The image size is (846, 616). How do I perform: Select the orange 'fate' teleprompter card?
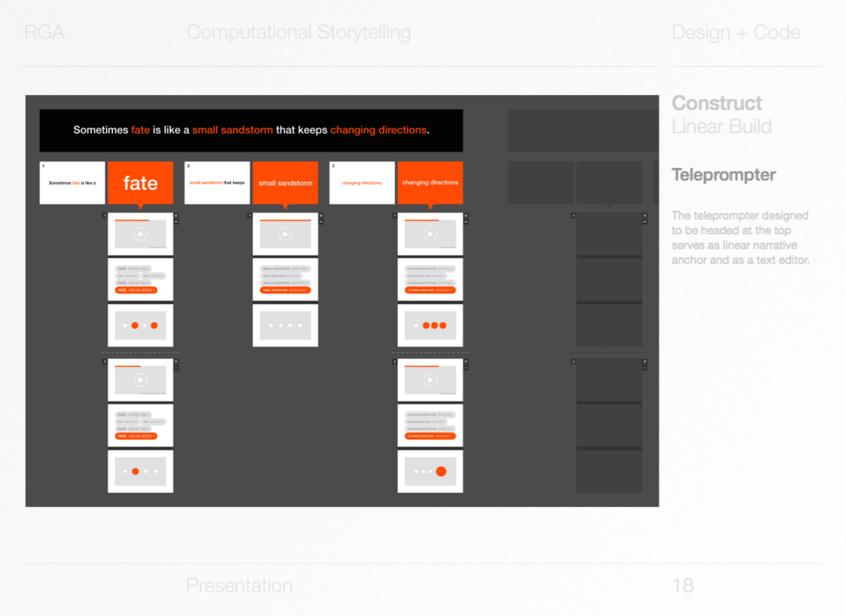pos(140,183)
